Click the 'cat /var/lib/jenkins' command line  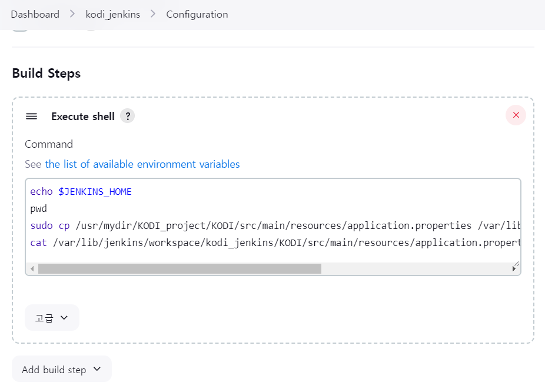tap(275, 243)
